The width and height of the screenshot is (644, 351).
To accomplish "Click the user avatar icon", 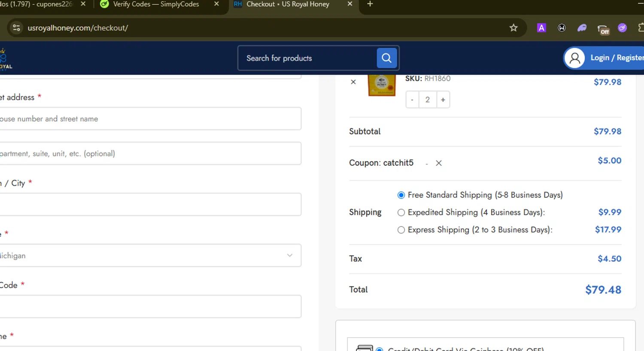I will [575, 58].
